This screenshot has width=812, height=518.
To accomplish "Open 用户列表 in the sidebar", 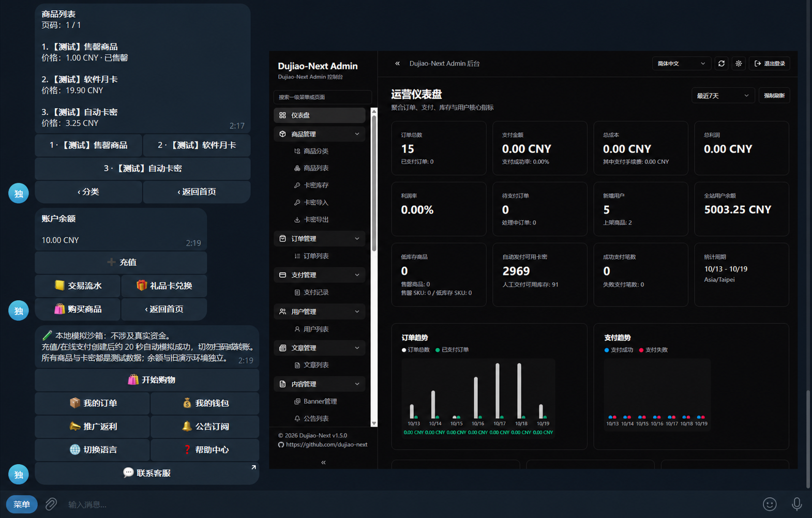I will click(x=315, y=329).
